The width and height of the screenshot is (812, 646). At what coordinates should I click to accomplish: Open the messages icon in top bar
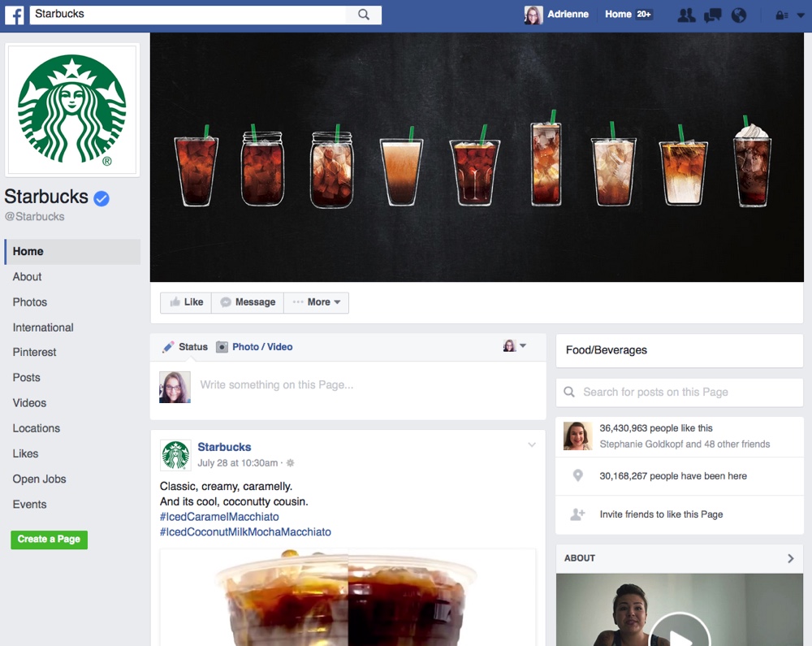tap(713, 15)
